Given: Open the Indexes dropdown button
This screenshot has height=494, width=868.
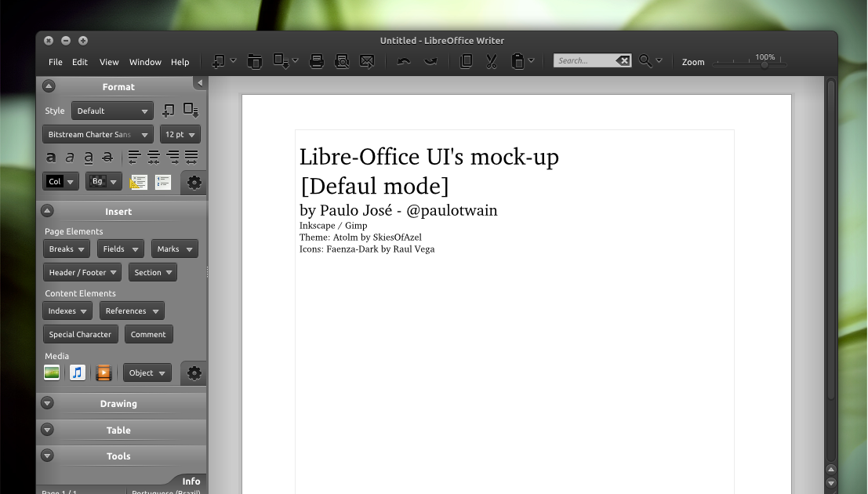Looking at the screenshot, I should pyautogui.click(x=67, y=311).
